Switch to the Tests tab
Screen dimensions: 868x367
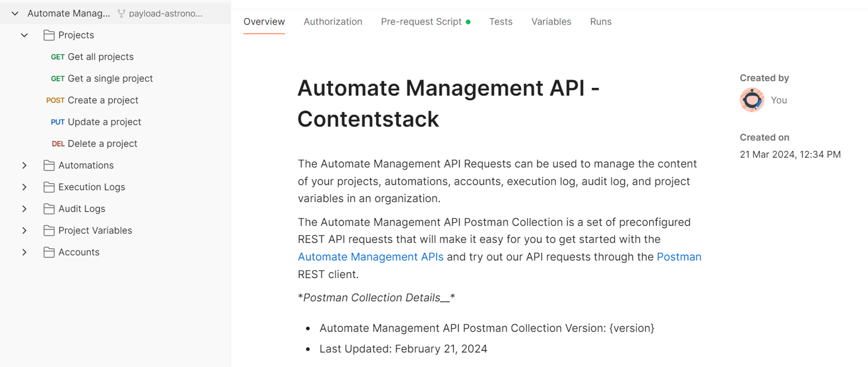(x=501, y=21)
